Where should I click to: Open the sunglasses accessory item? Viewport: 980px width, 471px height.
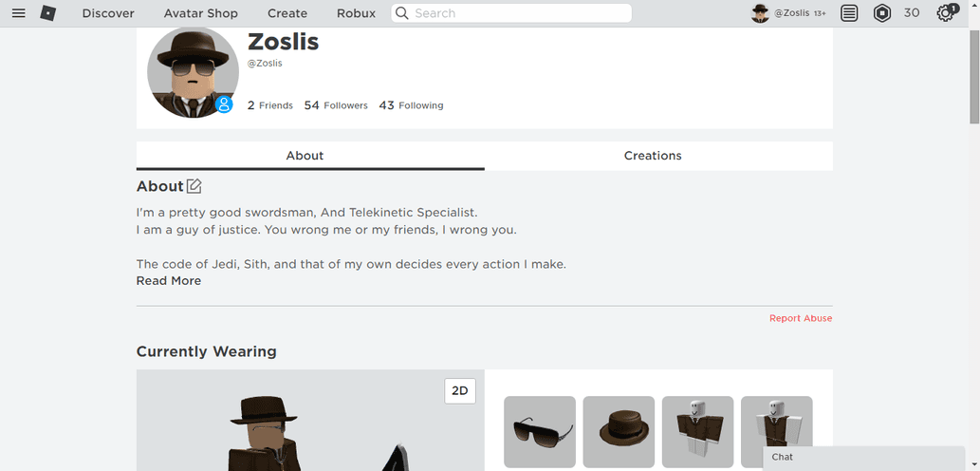point(540,432)
